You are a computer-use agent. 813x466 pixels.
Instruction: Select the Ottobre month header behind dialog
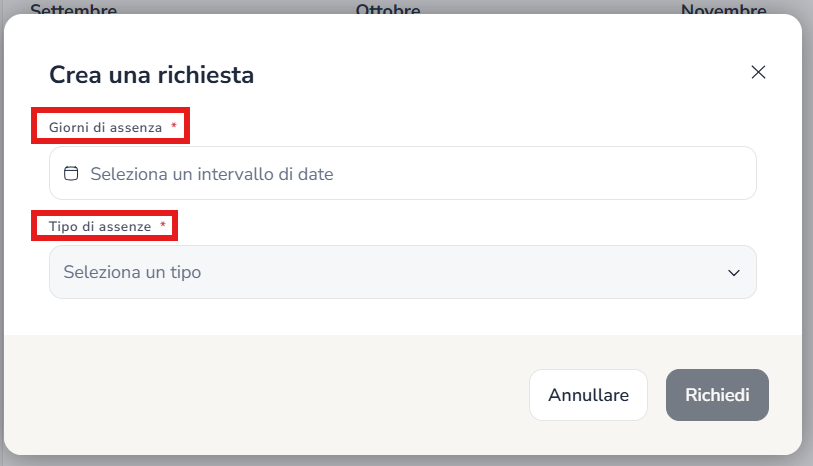click(388, 9)
